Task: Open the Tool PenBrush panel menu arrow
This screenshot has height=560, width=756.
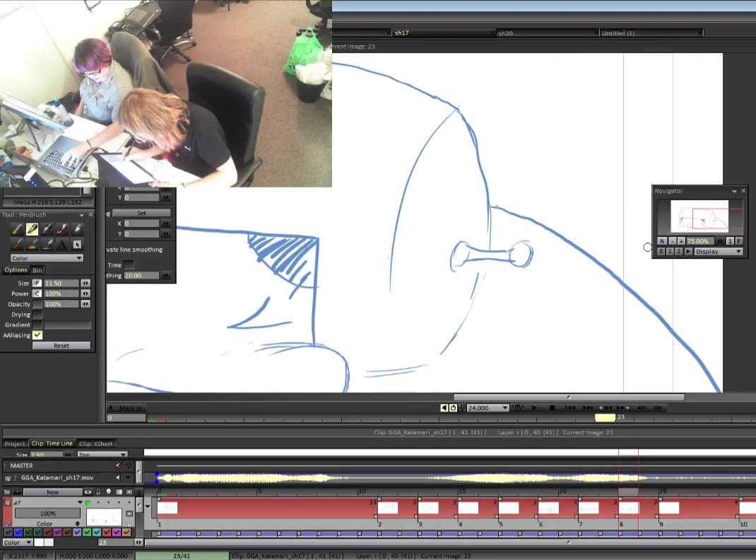Action: [x=81, y=215]
